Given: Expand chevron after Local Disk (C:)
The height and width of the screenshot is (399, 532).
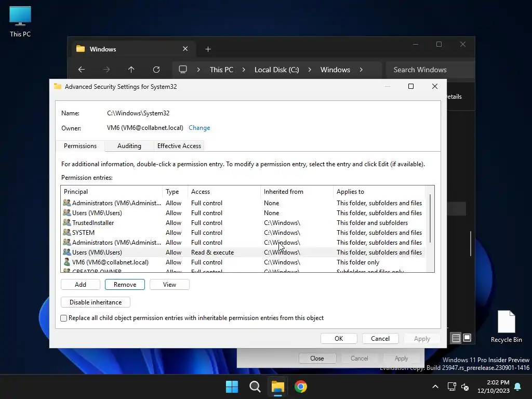Looking at the screenshot, I should (310, 70).
